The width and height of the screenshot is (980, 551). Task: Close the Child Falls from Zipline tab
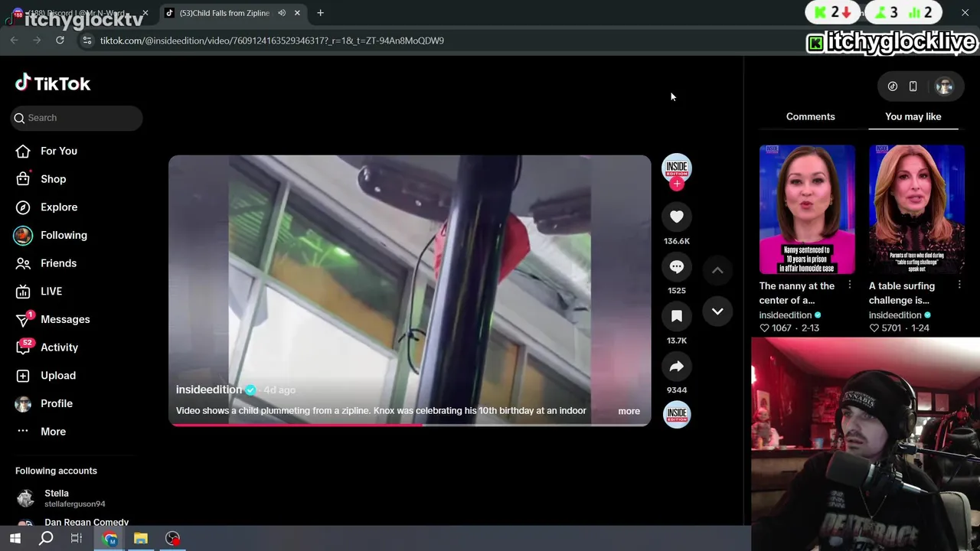tap(297, 13)
